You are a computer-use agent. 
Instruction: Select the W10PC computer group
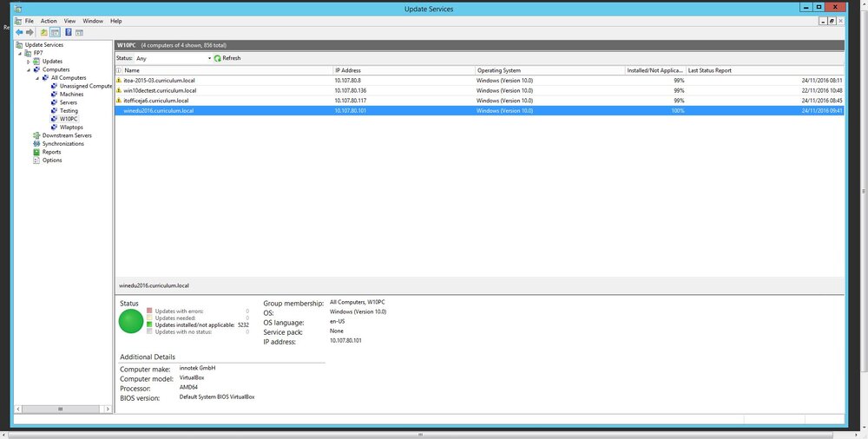(69, 119)
